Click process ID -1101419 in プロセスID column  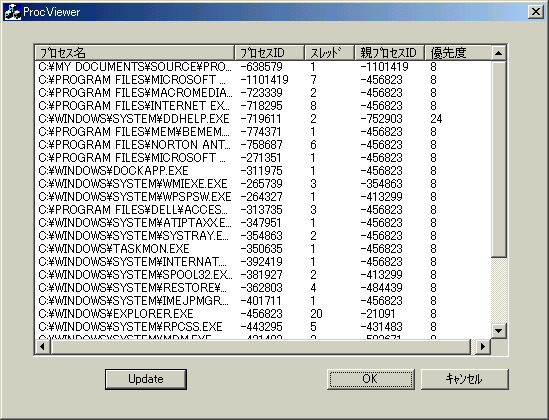[264, 80]
